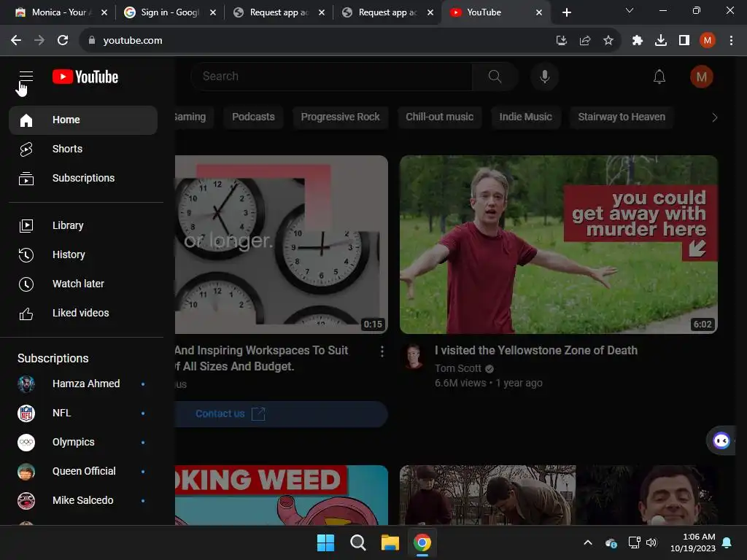Open the Hamza Ahmed channel subscription
Image resolution: width=747 pixels, height=560 pixels.
click(x=83, y=384)
